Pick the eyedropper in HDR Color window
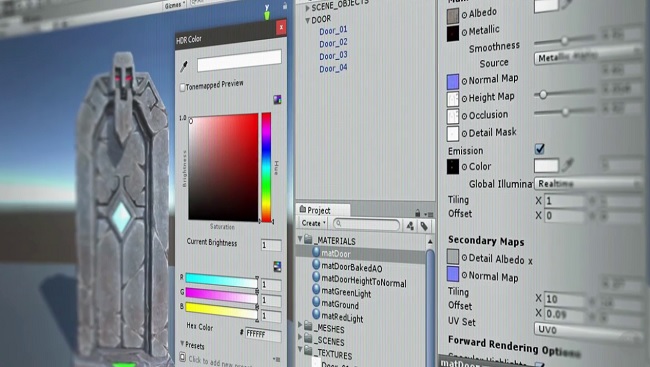 coord(184,66)
